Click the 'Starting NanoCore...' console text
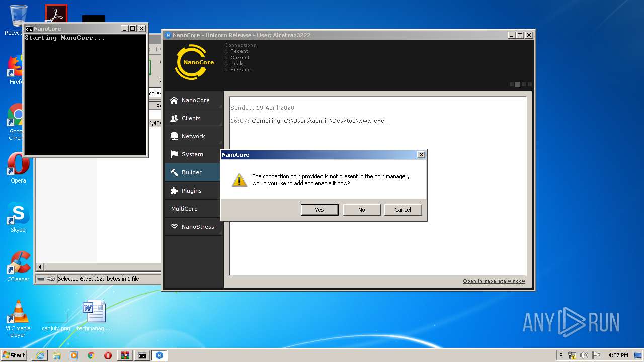The width and height of the screenshot is (644, 362). (65, 38)
